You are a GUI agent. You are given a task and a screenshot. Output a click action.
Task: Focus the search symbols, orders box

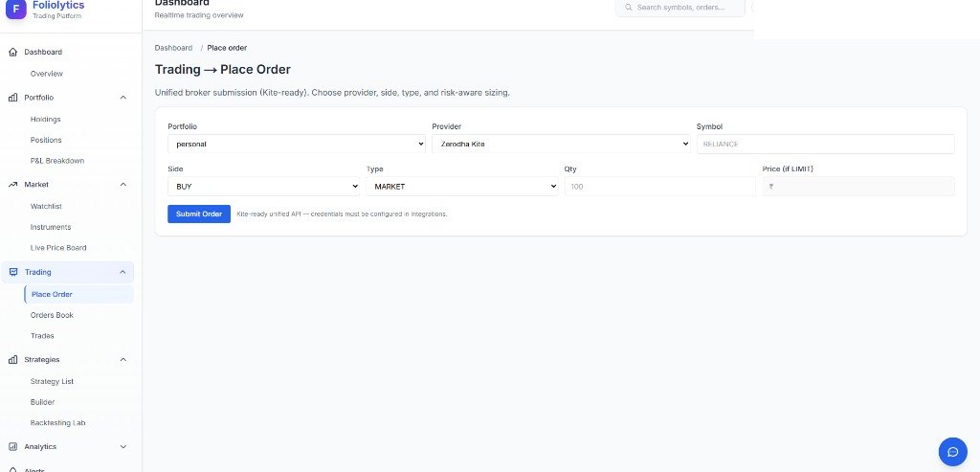pos(680,8)
